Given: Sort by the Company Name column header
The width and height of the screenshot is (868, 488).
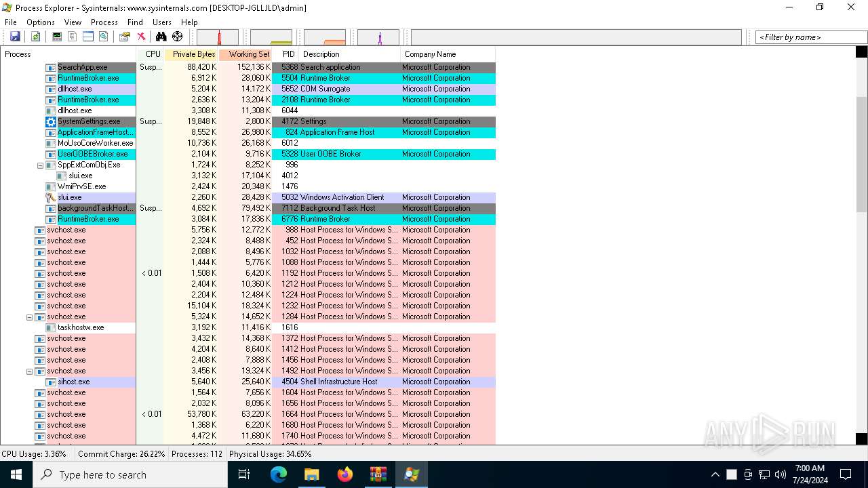Looking at the screenshot, I should point(448,54).
